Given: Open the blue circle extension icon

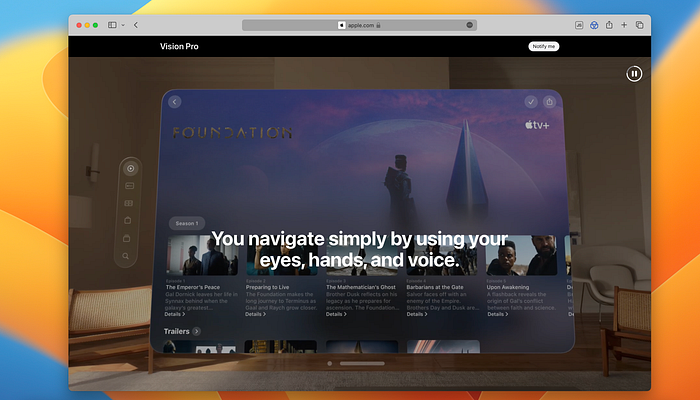Looking at the screenshot, I should point(594,25).
